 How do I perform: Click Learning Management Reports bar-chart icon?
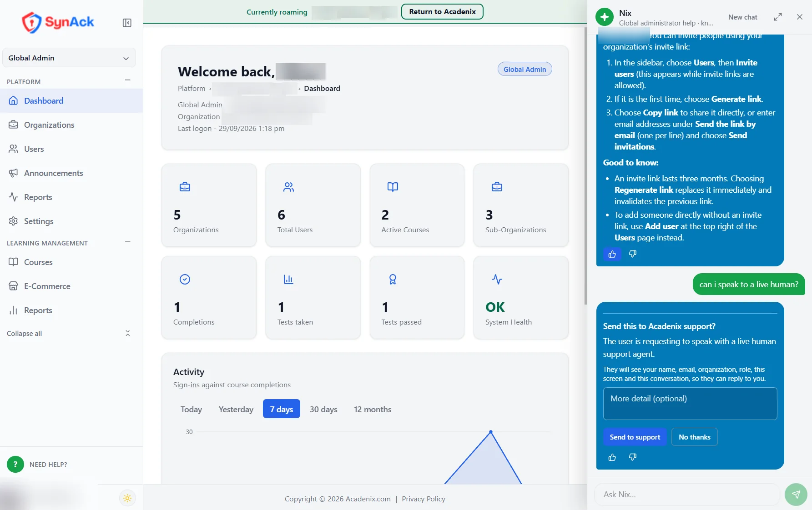tap(14, 310)
